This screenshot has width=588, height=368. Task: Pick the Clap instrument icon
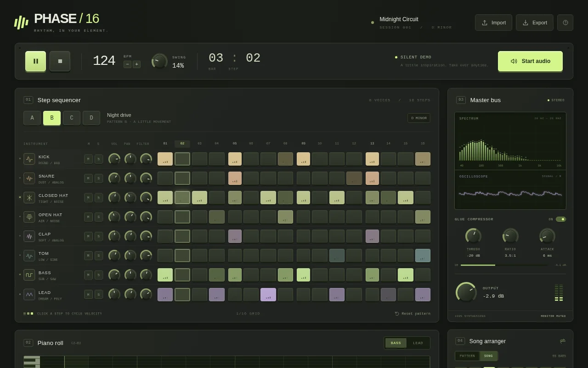[29, 236]
